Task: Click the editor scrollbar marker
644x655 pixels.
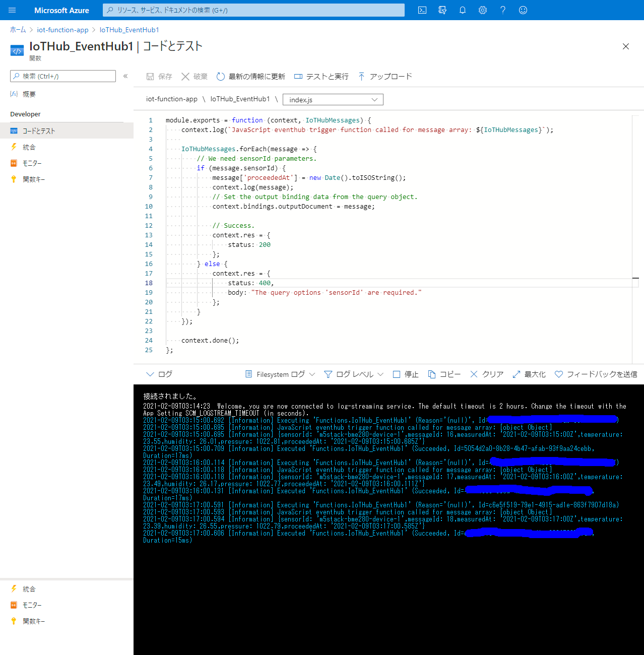Action: tap(635, 278)
